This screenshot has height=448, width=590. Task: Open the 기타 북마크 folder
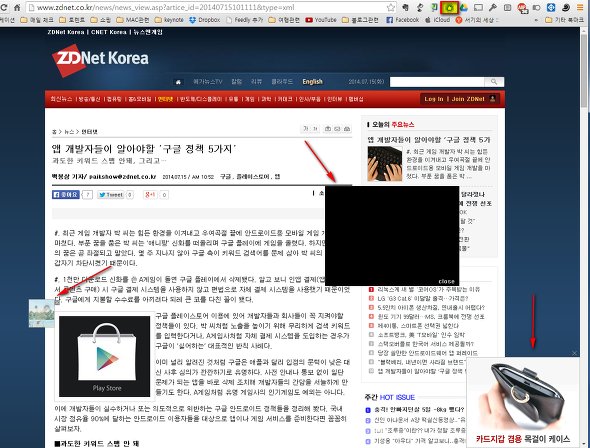click(x=564, y=20)
